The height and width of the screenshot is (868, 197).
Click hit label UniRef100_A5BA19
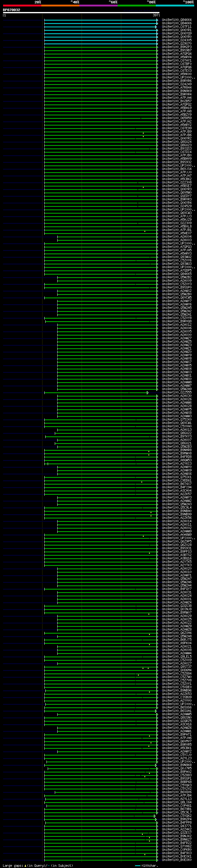point(176,108)
